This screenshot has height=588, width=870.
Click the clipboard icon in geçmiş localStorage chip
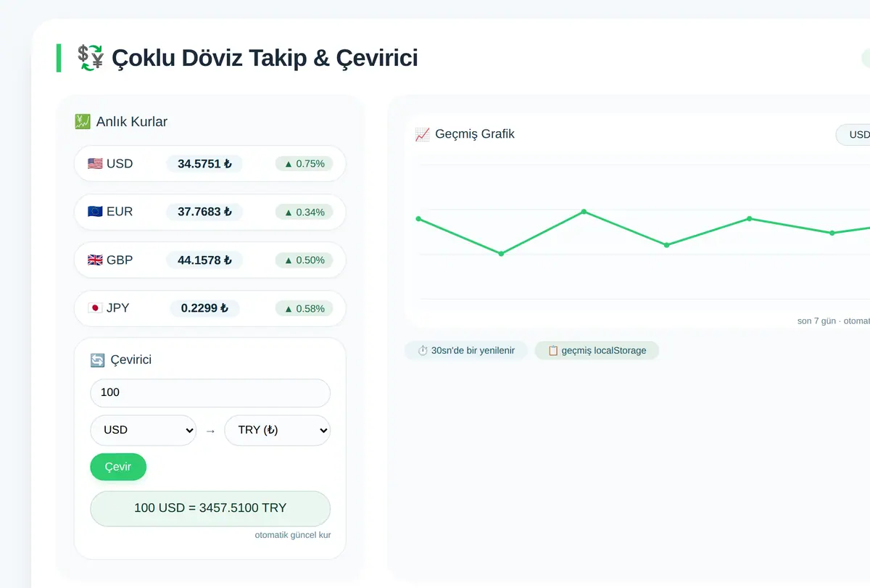click(x=553, y=350)
